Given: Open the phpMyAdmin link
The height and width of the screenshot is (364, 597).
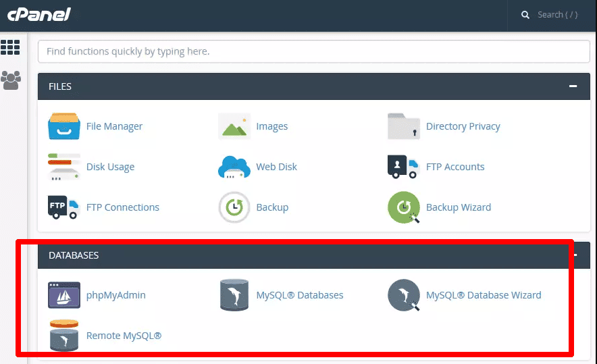Looking at the screenshot, I should pyautogui.click(x=115, y=296).
